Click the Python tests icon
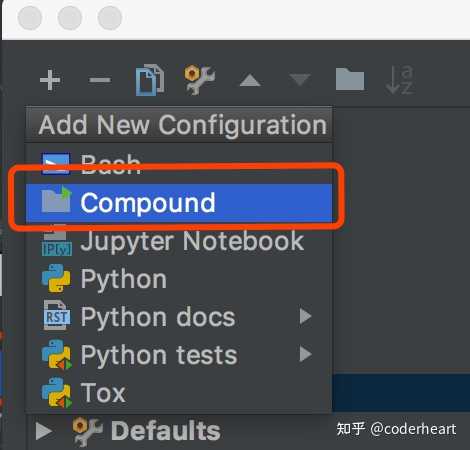This screenshot has height=450, width=470. pos(57,355)
